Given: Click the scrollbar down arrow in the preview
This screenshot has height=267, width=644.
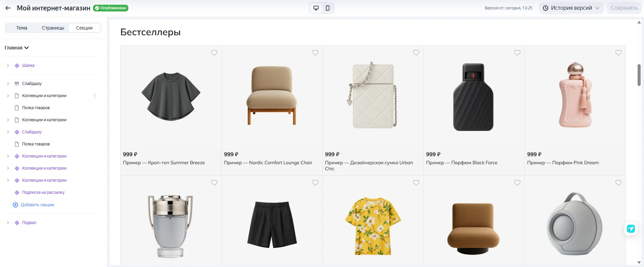Looking at the screenshot, I should point(639,263).
